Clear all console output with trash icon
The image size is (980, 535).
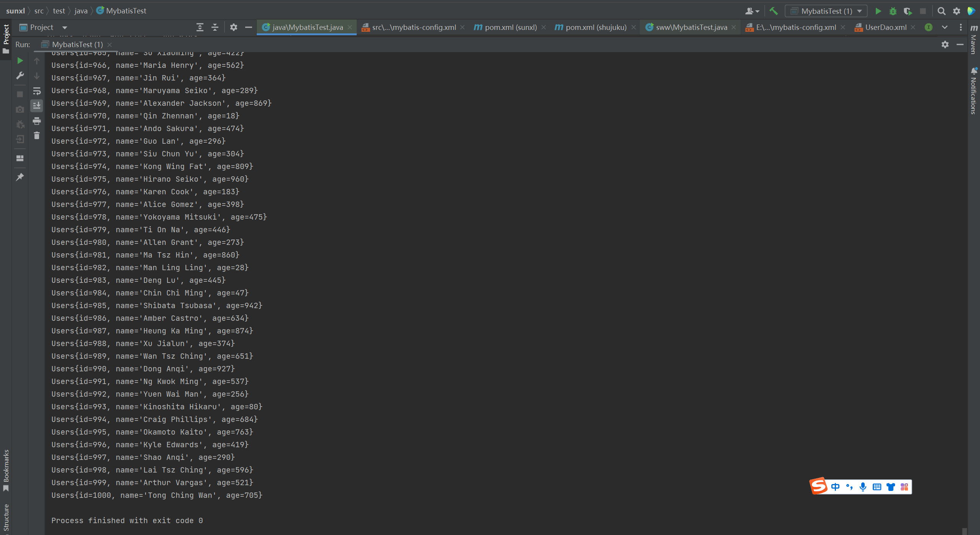pos(37,135)
